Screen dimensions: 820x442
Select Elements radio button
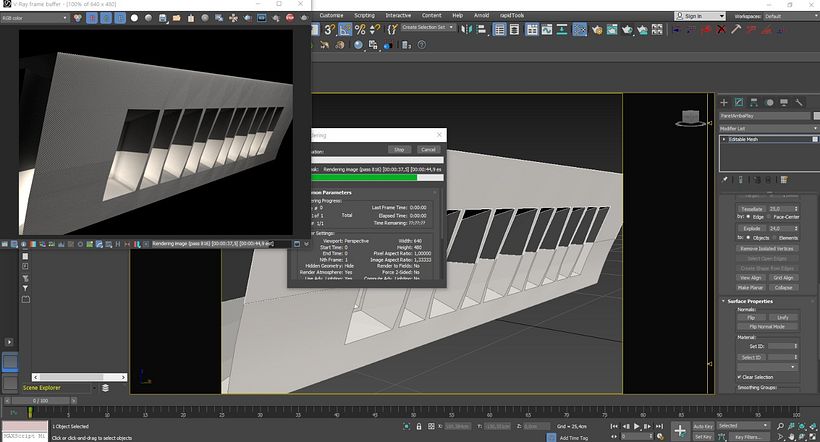click(775, 237)
